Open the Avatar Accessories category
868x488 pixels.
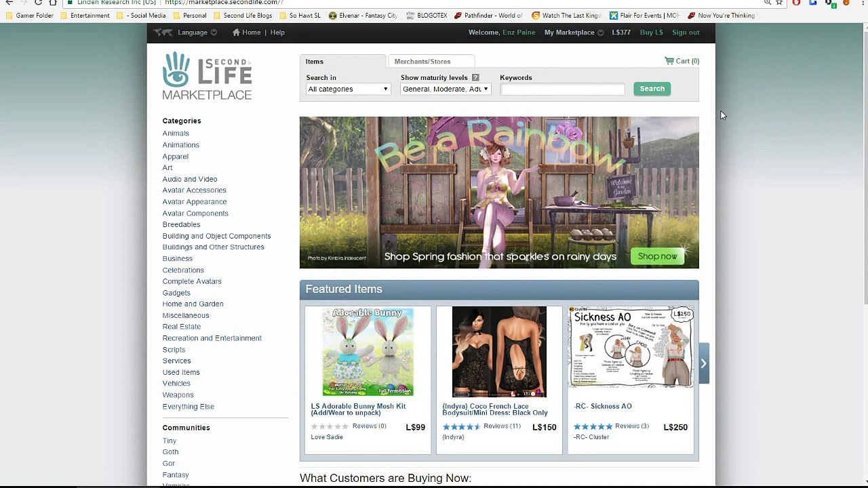[194, 190]
